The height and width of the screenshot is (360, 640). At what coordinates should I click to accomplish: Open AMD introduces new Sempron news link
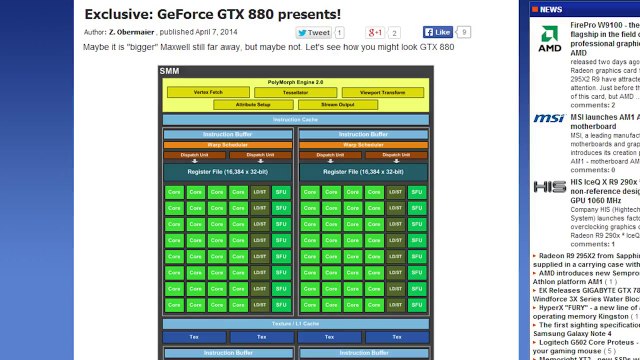(x=587, y=278)
